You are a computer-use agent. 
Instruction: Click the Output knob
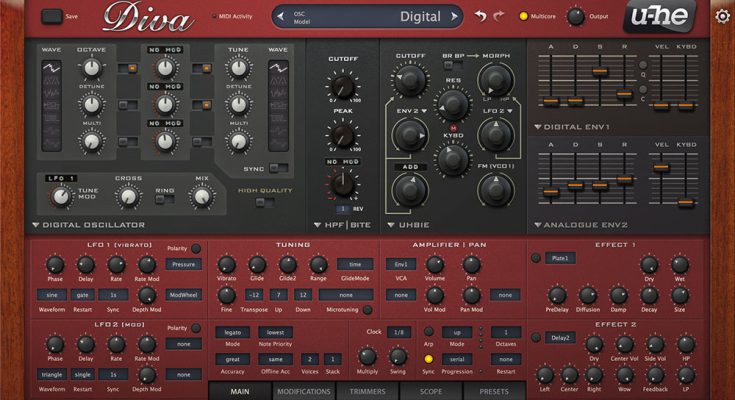[x=575, y=16]
